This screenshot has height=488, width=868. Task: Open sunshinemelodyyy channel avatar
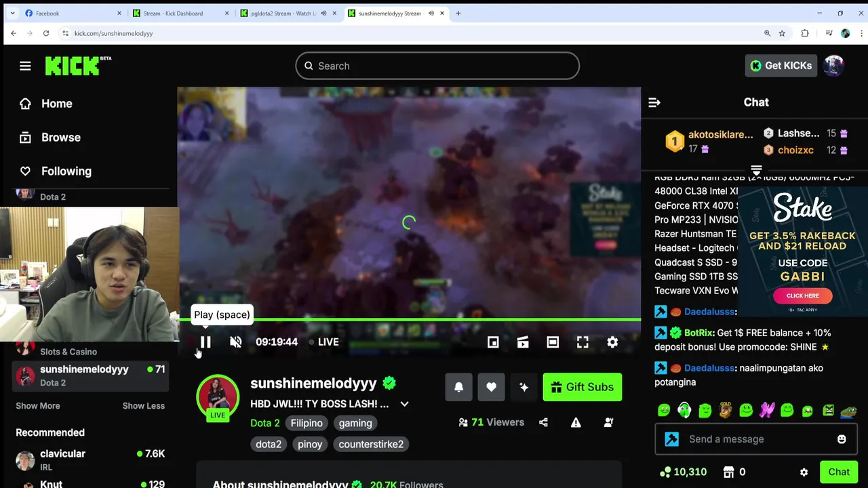point(218,395)
